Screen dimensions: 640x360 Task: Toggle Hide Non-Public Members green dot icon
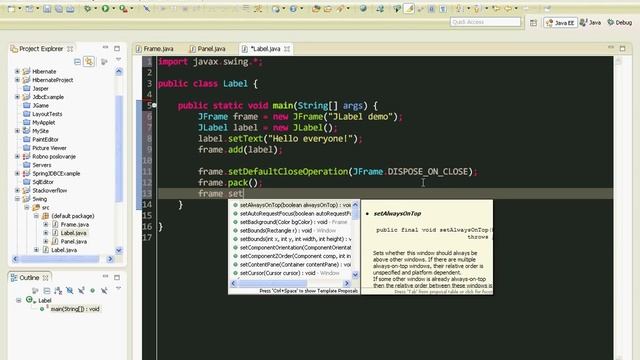[93, 291]
